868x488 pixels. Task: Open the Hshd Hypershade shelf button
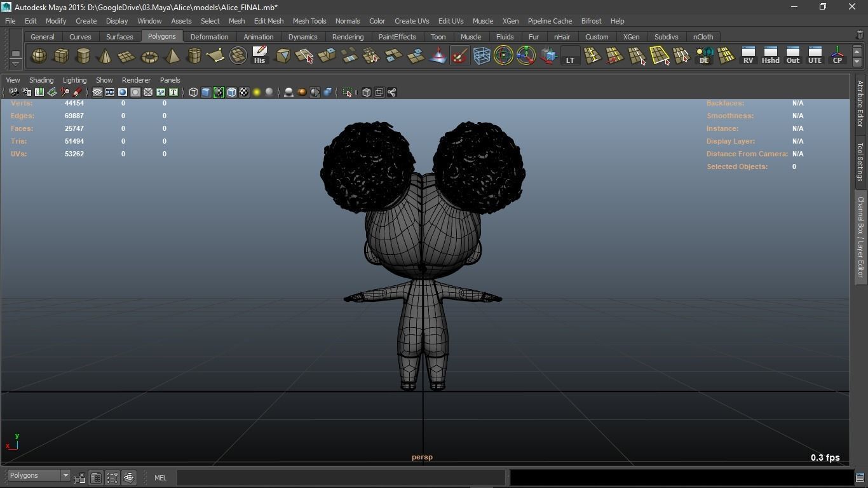(771, 56)
